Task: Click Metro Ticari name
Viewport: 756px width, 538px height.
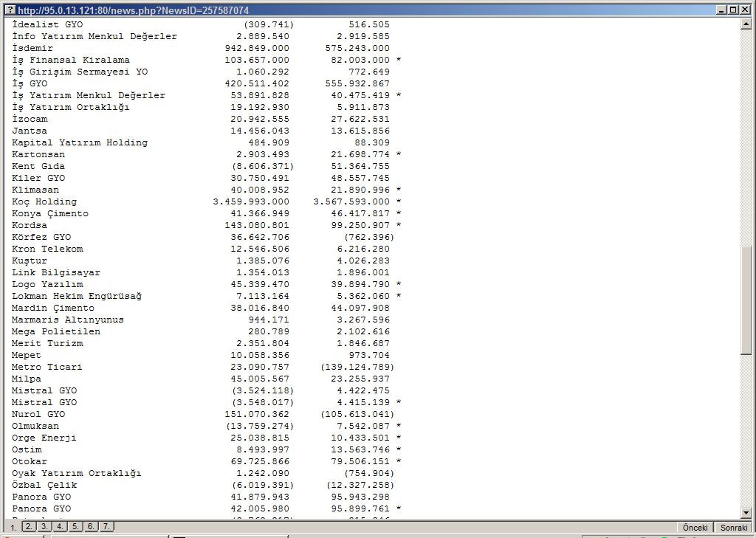Action: tap(47, 367)
